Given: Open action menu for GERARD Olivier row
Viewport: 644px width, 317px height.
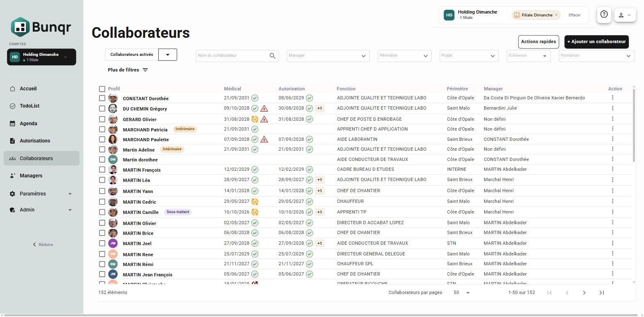Looking at the screenshot, I should pos(612,119).
